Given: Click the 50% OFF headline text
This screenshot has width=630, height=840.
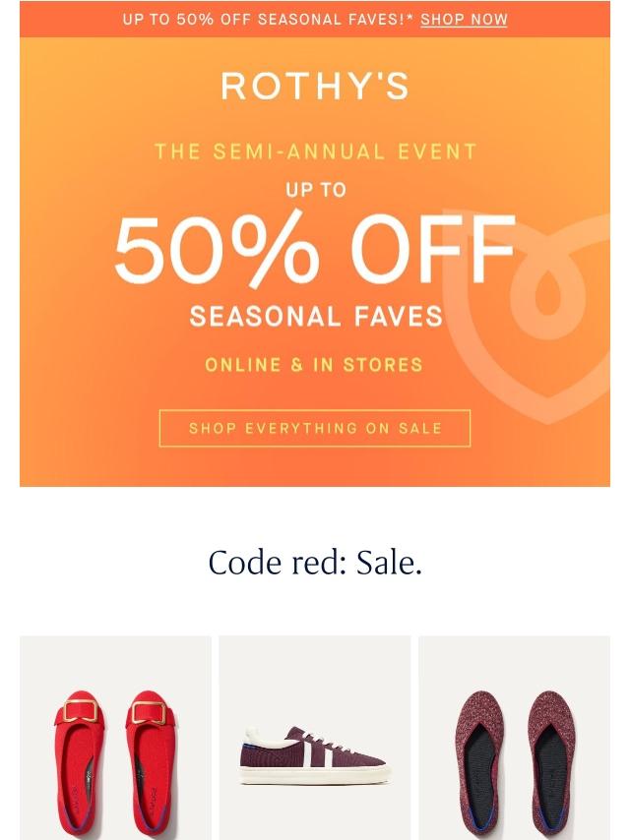Looking at the screenshot, I should 315,249.
